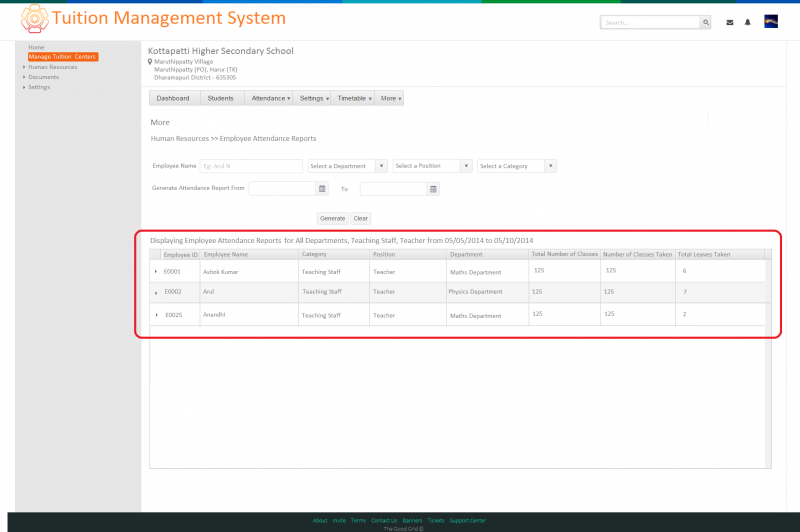Open the Settings menu in the toolbar

312,98
